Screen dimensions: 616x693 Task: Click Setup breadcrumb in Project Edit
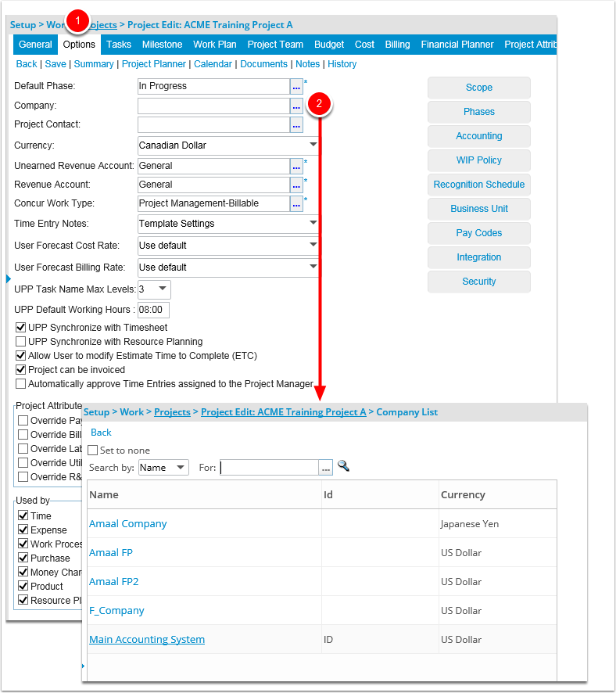(23, 25)
